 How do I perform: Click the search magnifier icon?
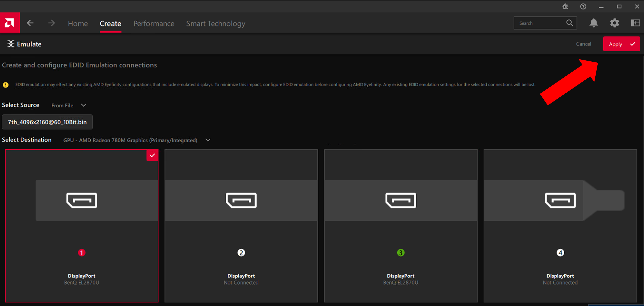click(x=569, y=23)
